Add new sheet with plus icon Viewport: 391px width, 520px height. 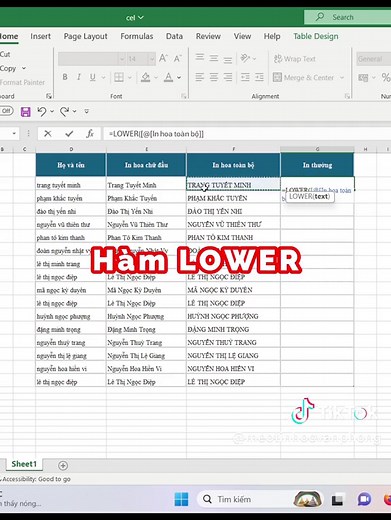click(63, 465)
